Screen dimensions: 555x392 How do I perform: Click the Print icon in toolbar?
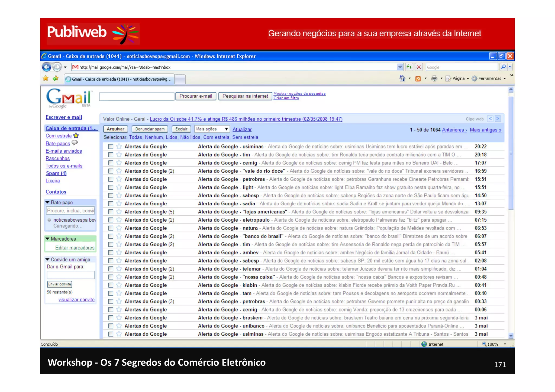coord(434,79)
